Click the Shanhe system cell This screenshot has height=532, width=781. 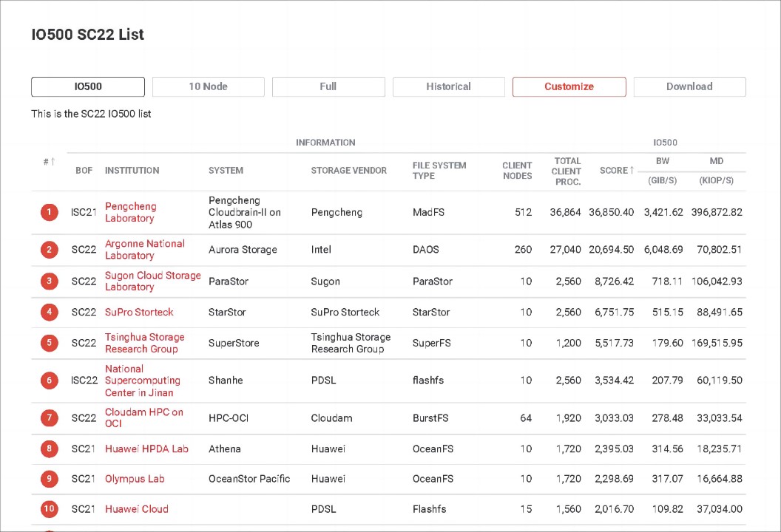(226, 381)
